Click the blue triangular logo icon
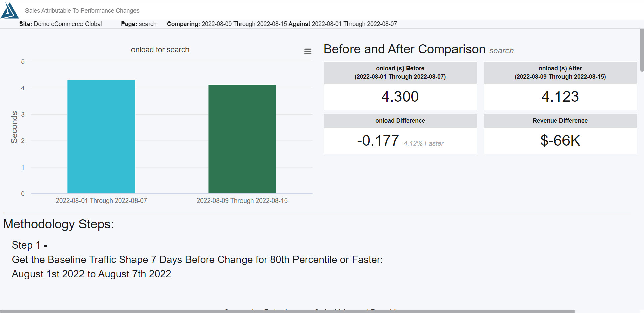Screen dimensions: 644x313 point(10,10)
